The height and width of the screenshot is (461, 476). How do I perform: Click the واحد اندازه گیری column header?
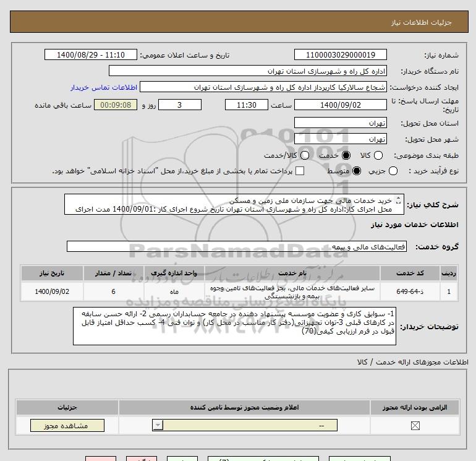[174, 273]
